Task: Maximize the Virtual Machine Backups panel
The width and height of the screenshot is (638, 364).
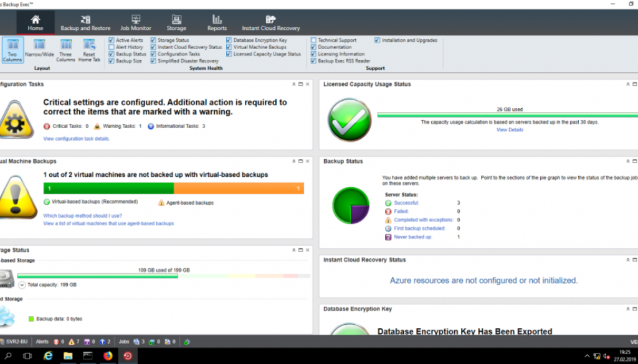Action: point(301,161)
